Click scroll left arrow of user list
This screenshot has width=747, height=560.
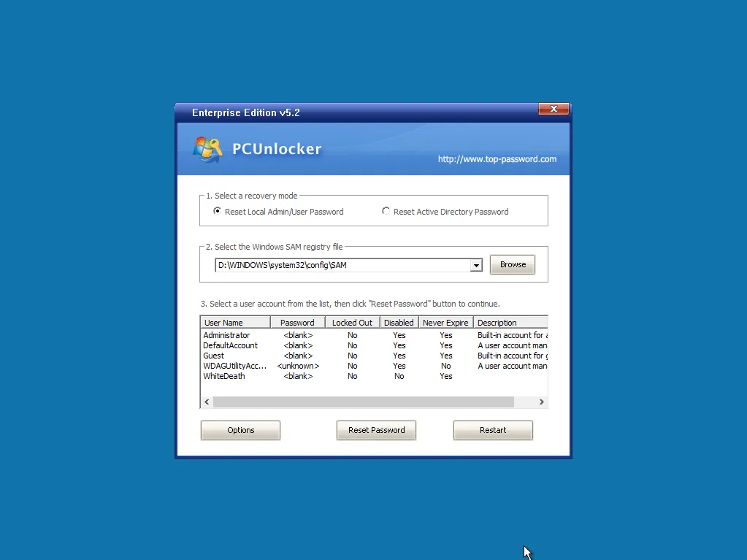click(207, 402)
